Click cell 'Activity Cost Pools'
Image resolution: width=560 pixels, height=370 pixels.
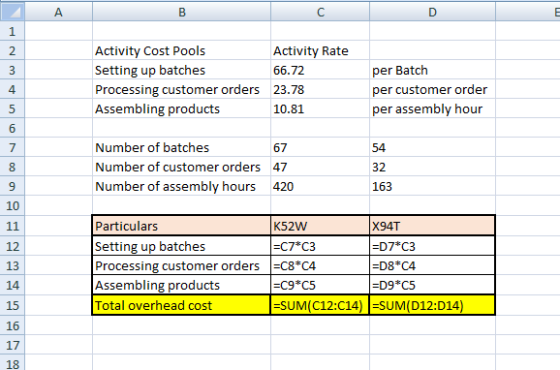pos(181,51)
